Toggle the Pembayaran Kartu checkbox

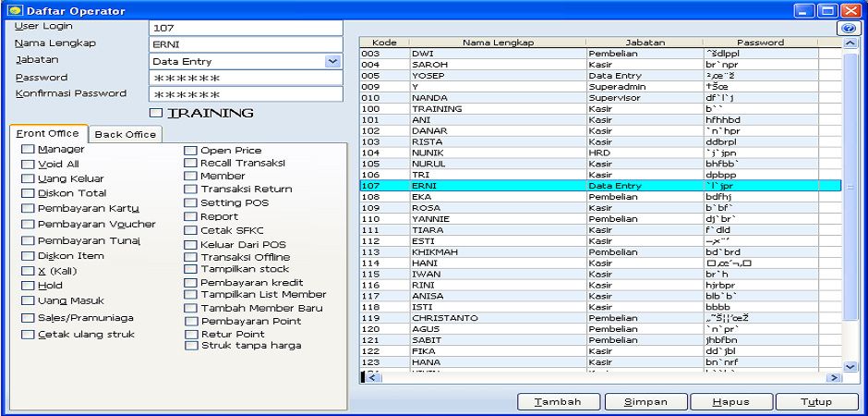(27, 208)
